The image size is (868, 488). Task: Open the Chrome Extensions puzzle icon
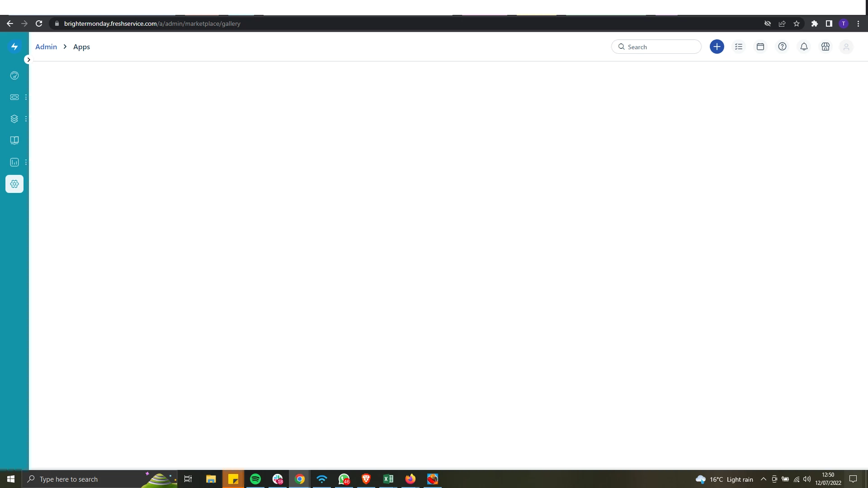[x=815, y=23]
